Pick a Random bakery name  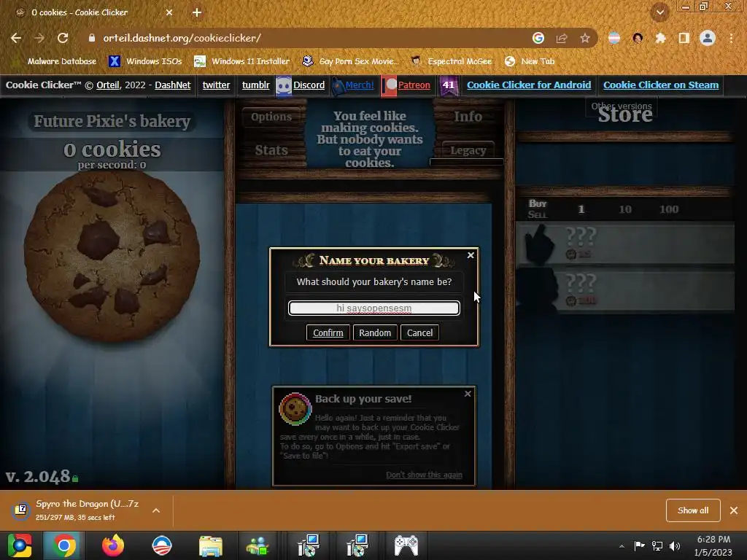pos(375,332)
